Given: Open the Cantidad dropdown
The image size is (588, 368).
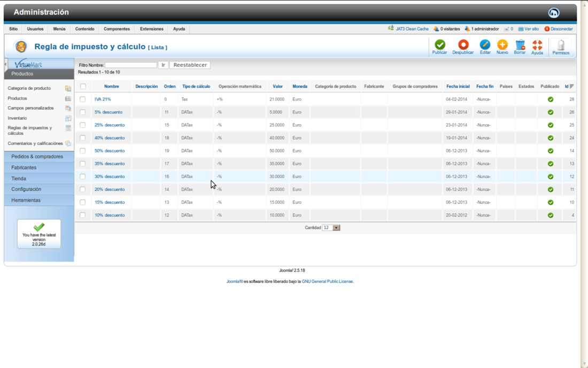Looking at the screenshot, I should pos(331,228).
